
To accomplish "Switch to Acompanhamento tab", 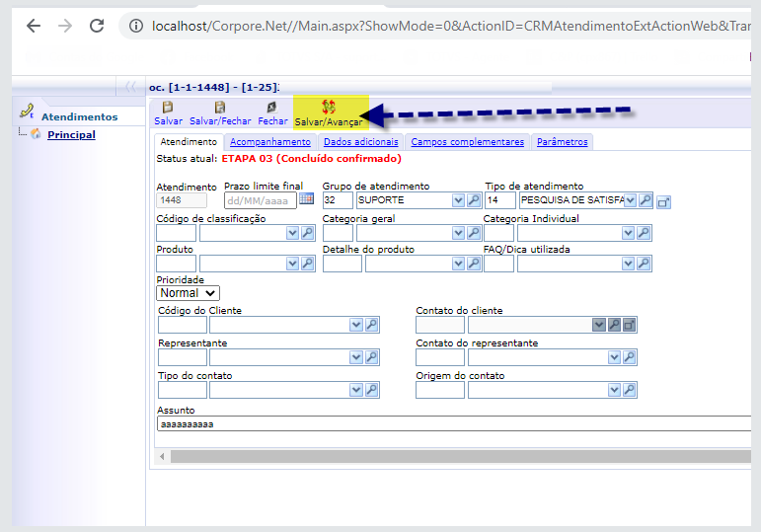I will point(270,142).
